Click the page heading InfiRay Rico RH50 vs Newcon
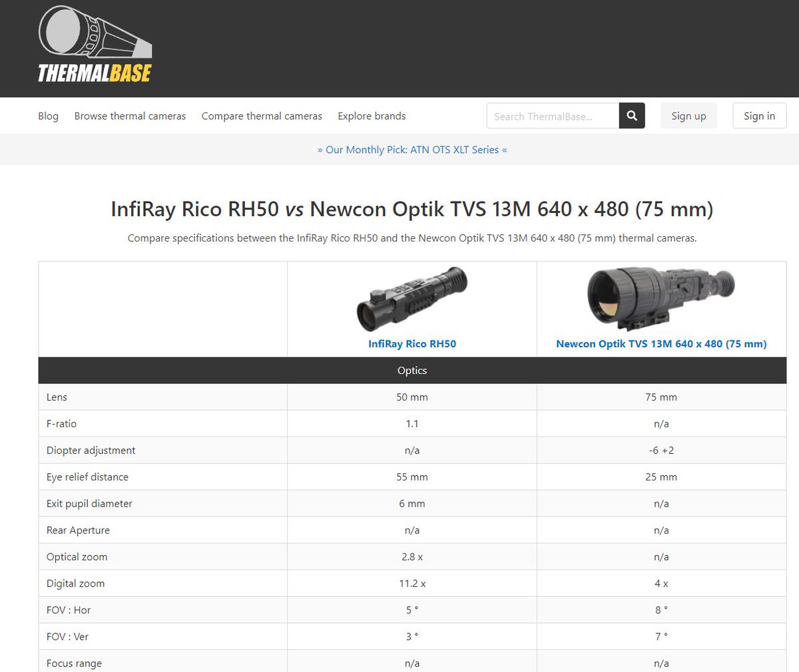 412,209
